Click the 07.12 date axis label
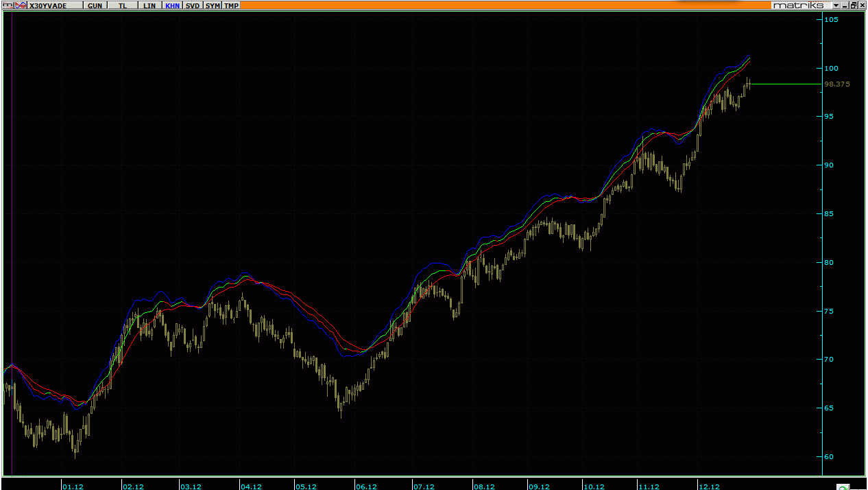The image size is (868, 490). click(x=424, y=487)
